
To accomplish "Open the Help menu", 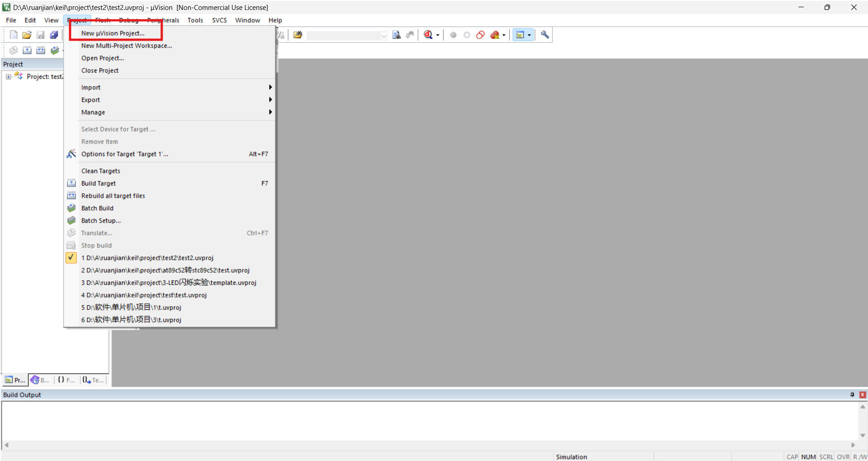I will tap(275, 20).
